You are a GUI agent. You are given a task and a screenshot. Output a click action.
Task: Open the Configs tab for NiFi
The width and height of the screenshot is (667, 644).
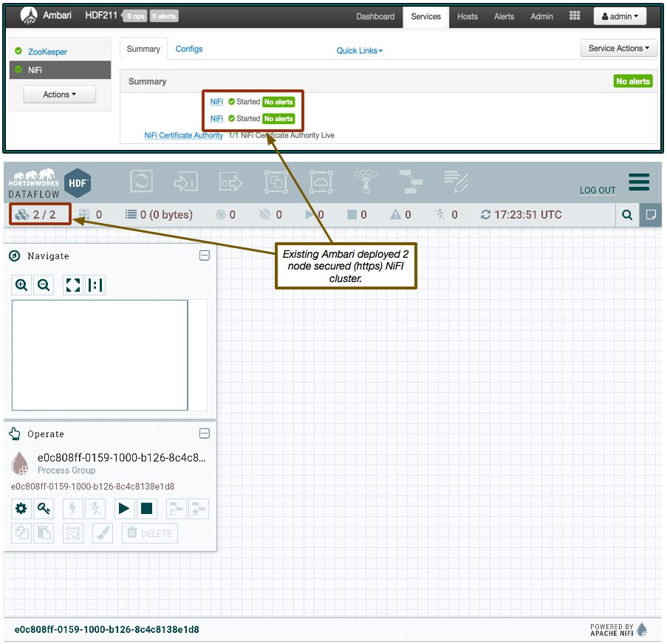tap(189, 48)
